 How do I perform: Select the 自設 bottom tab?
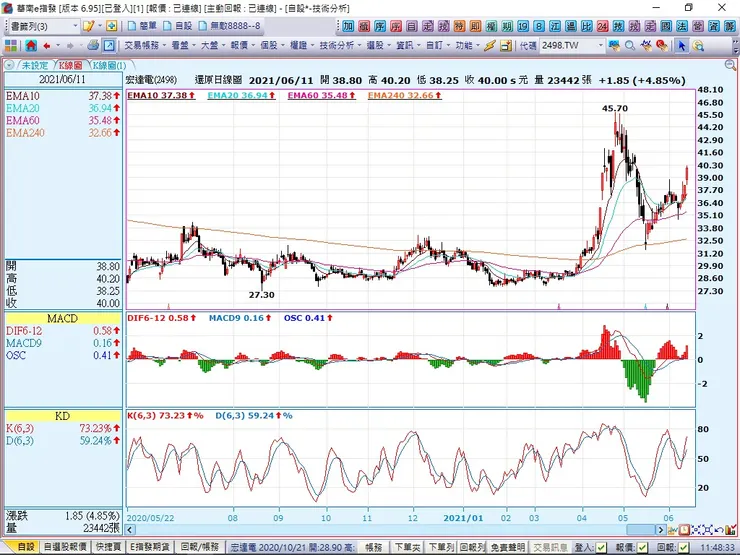pyautogui.click(x=26, y=547)
